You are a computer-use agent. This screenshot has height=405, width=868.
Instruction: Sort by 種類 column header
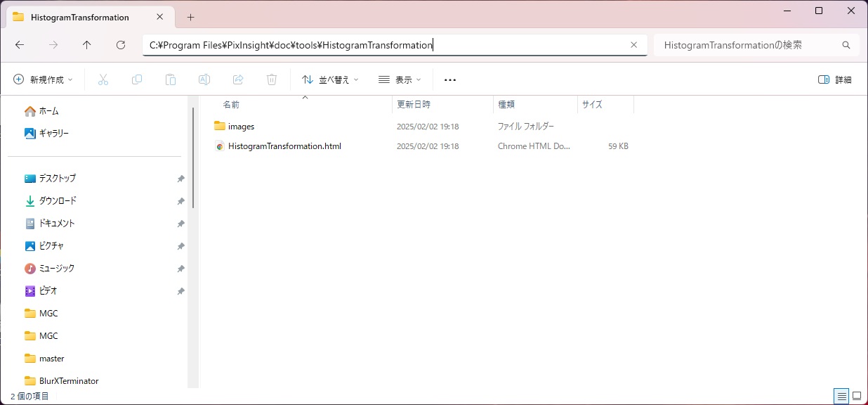[506, 104]
